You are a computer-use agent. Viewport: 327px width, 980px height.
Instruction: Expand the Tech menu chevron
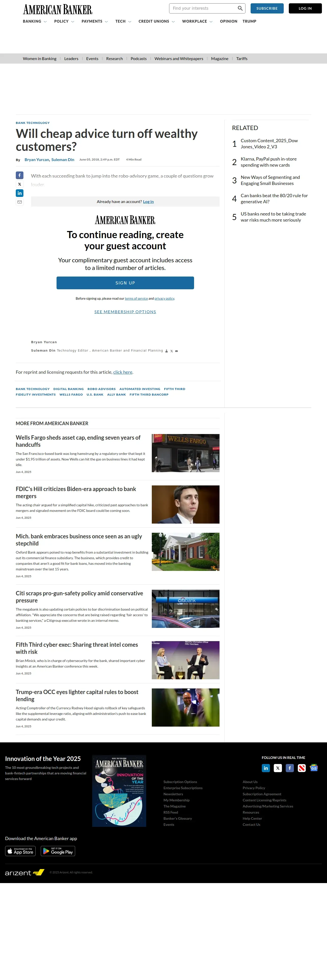[130, 22]
